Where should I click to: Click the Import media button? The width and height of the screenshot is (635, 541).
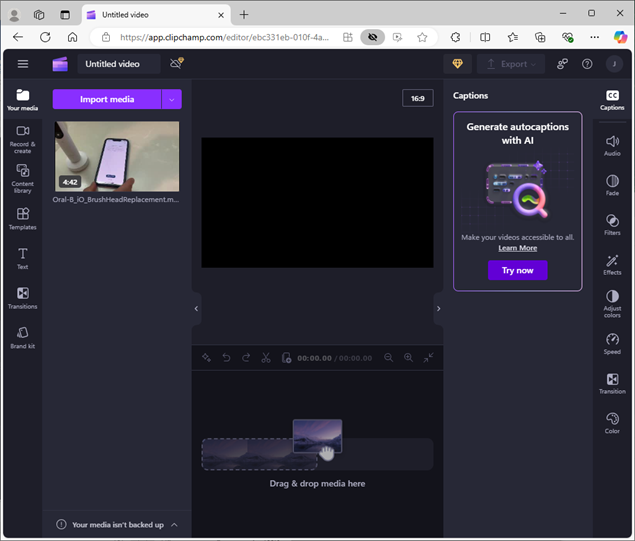point(107,99)
